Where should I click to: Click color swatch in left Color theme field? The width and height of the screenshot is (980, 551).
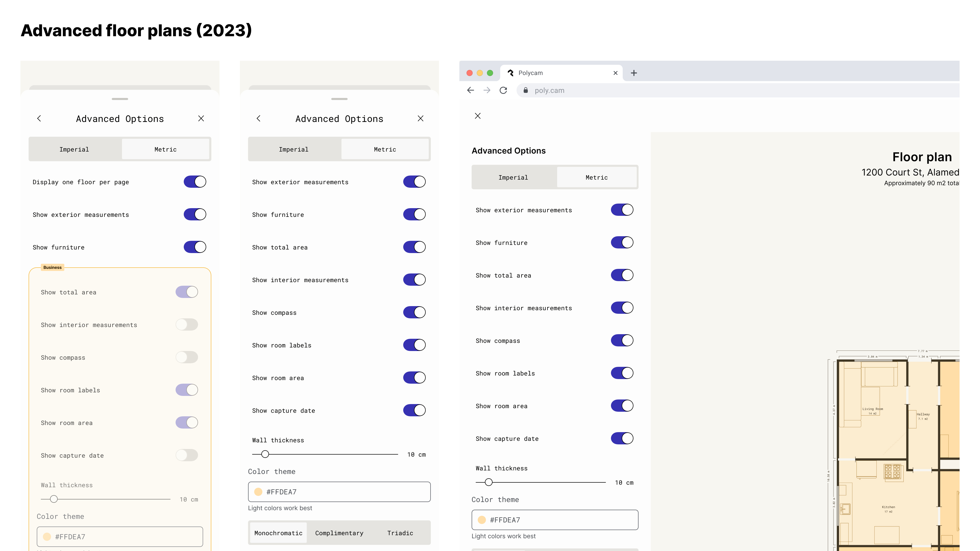[x=47, y=537]
